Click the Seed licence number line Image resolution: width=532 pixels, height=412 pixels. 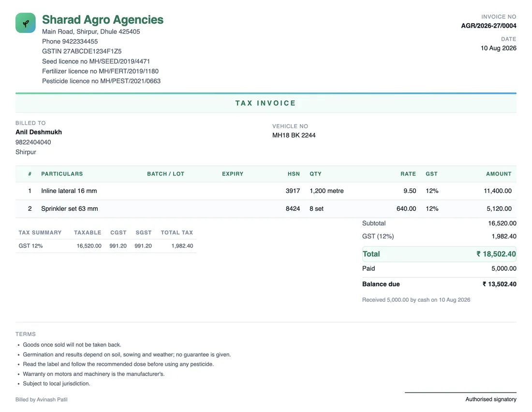pos(96,61)
